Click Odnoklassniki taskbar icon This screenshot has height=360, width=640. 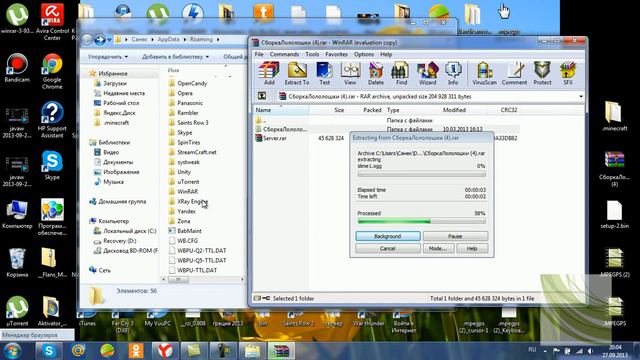click(x=136, y=351)
